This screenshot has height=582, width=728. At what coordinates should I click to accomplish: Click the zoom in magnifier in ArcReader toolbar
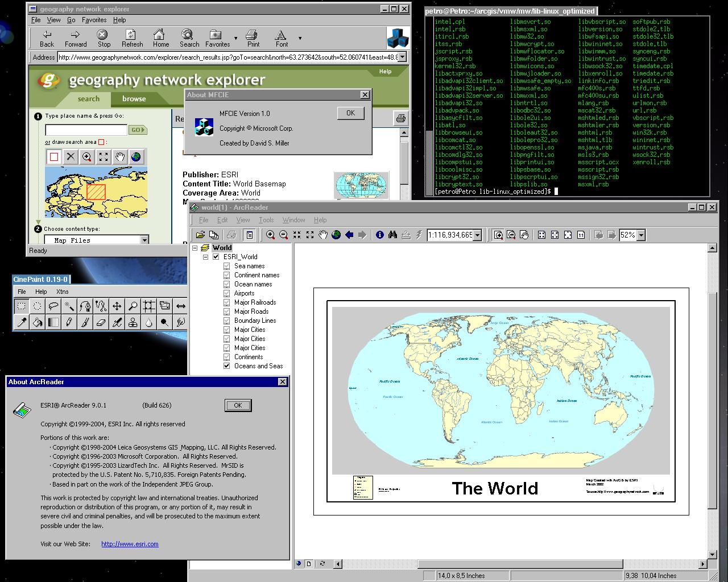point(270,235)
